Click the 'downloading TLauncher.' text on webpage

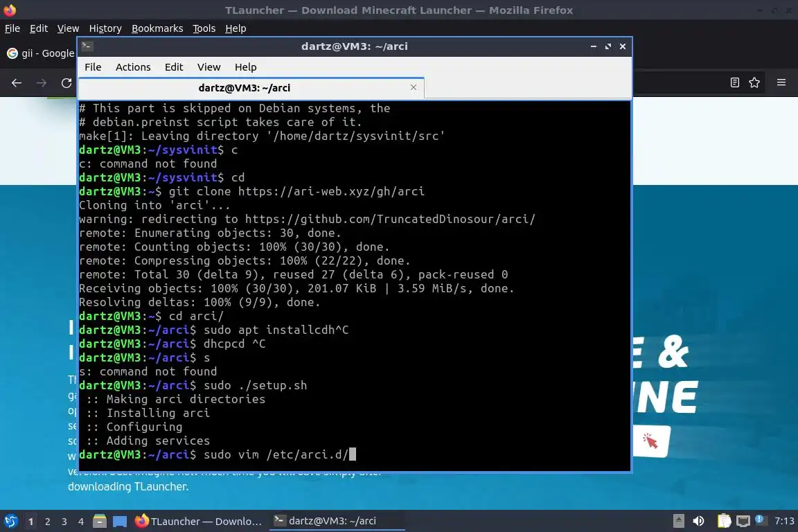pos(127,487)
